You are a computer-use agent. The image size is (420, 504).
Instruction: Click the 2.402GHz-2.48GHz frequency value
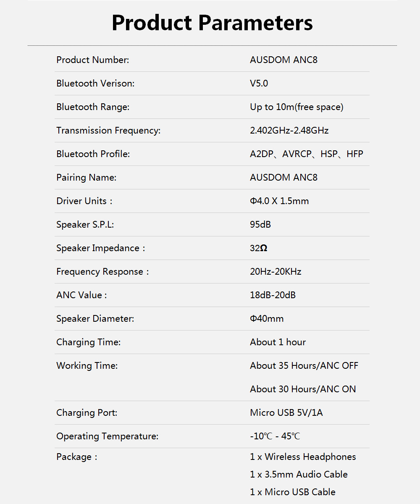click(289, 131)
